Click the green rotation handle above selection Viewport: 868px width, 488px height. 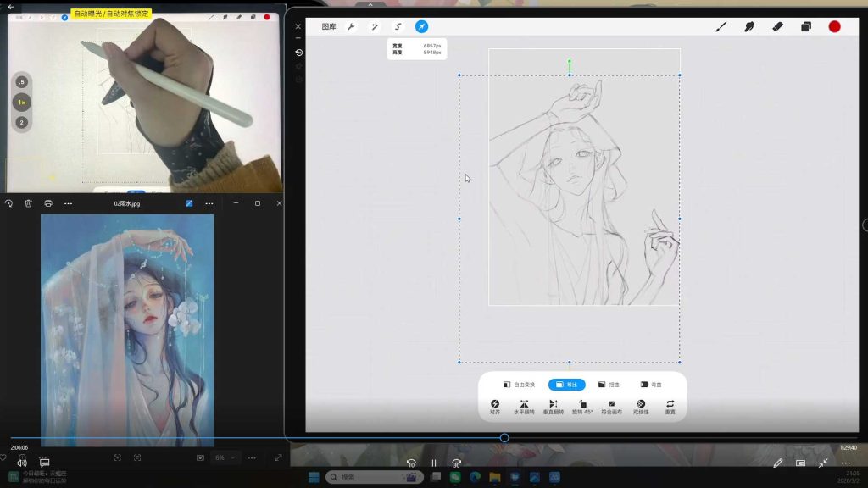click(569, 61)
